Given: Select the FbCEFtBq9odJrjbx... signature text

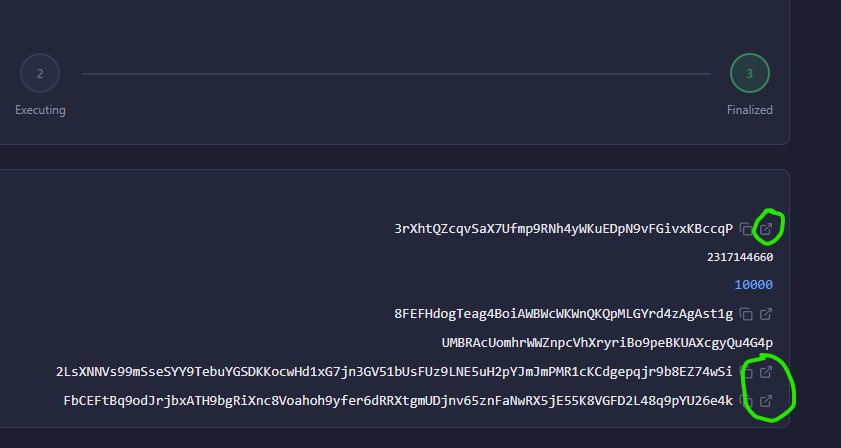Looking at the screenshot, I should coord(398,401).
